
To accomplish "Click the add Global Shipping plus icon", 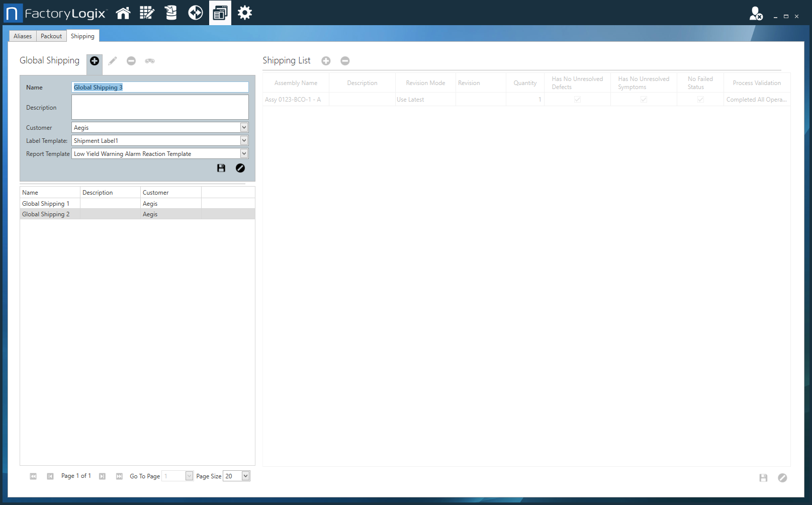I will [95, 61].
